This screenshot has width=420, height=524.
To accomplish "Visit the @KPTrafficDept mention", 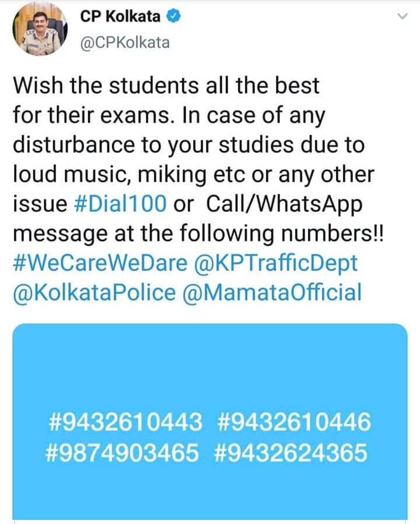I will [x=276, y=263].
